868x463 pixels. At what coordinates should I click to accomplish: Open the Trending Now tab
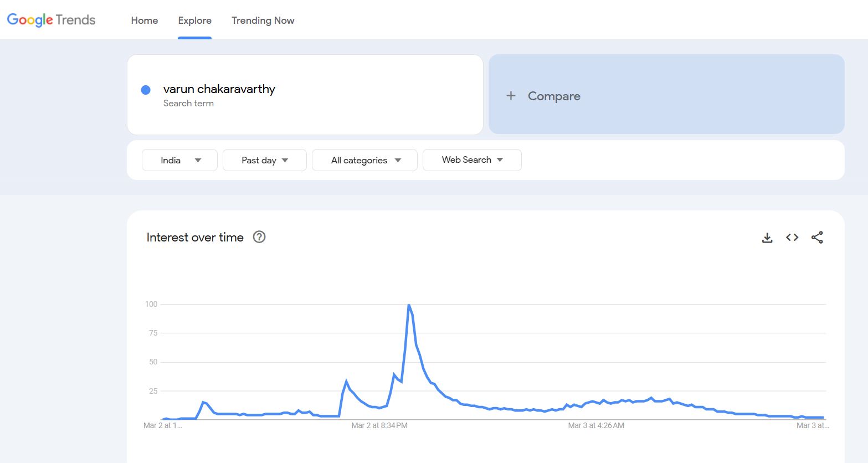(263, 20)
